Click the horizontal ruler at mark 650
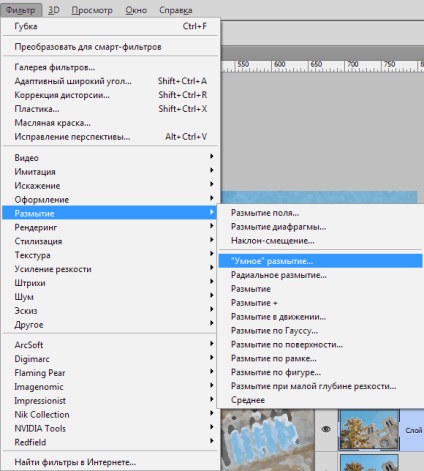 click(316, 65)
